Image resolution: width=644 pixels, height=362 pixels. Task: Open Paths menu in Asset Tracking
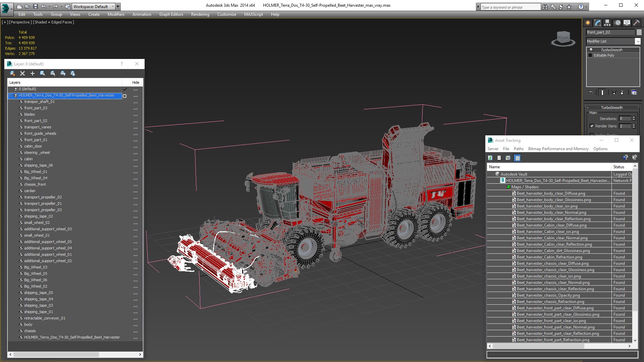click(x=519, y=149)
